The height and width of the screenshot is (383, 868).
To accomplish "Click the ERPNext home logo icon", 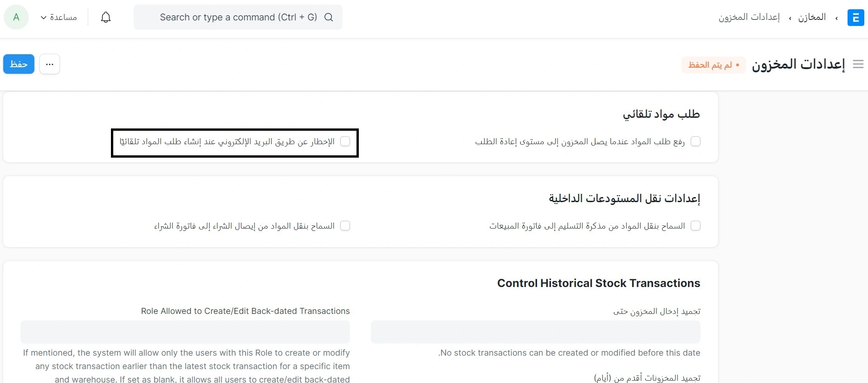I will (x=855, y=18).
